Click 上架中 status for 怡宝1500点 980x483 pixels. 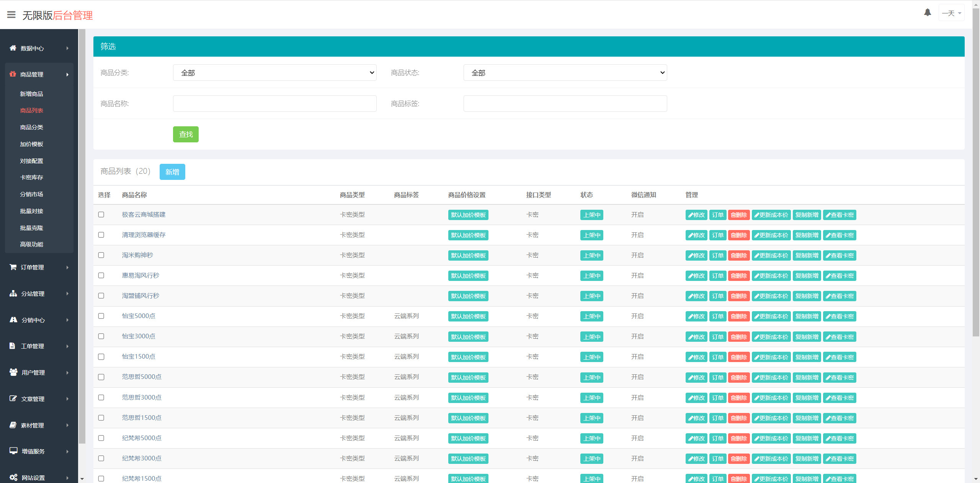[x=591, y=357]
